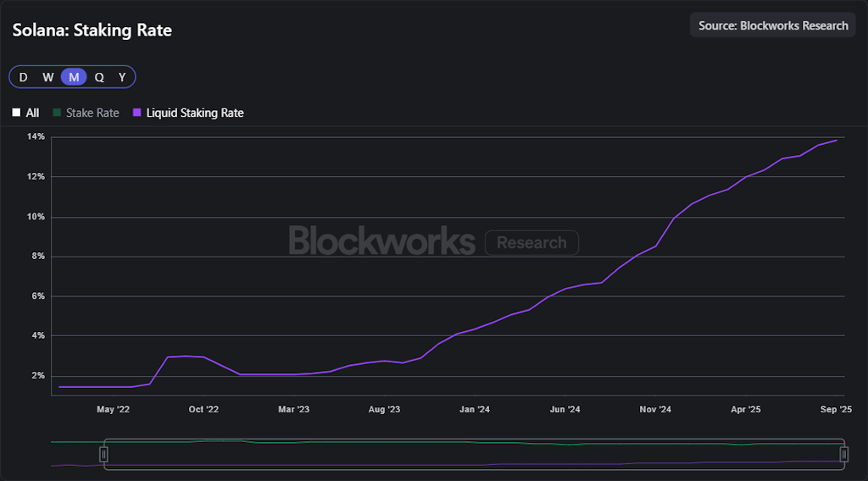Click the Research watermark badge

[531, 243]
